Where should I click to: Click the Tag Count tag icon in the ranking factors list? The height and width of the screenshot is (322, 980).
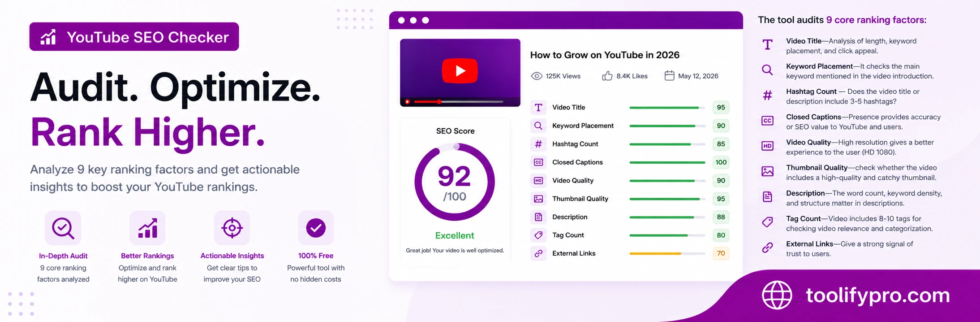coord(767,222)
